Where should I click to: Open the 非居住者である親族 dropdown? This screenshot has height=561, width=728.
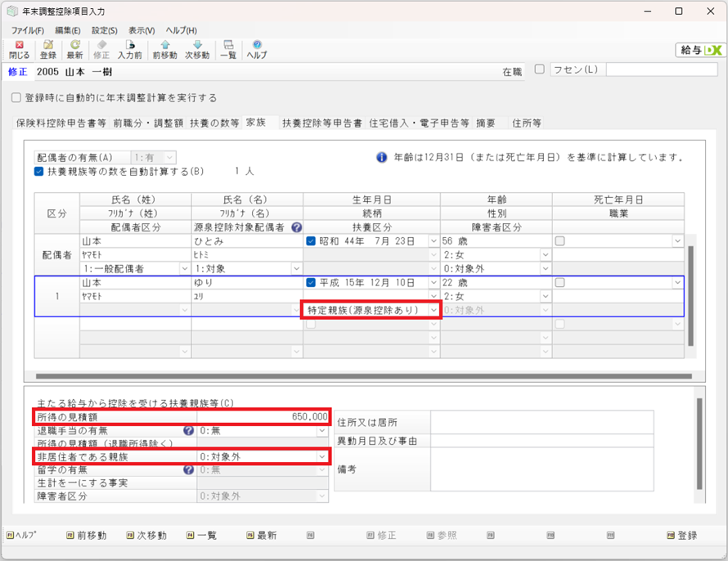coord(322,457)
